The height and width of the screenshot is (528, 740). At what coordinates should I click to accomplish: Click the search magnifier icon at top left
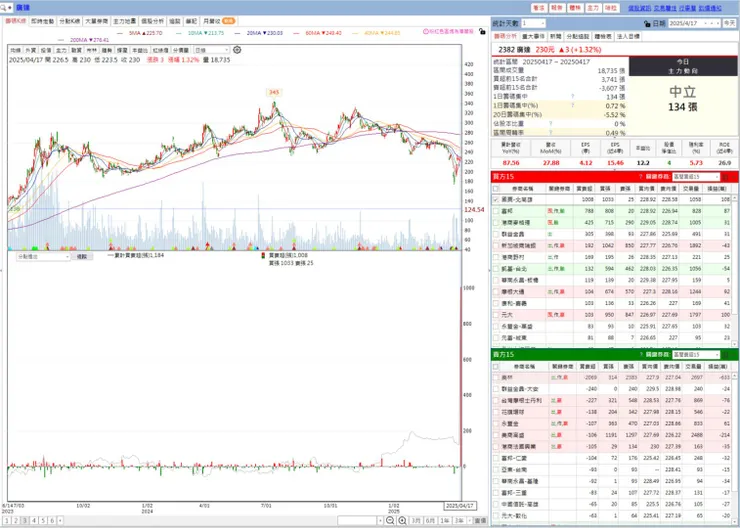(x=3, y=8)
